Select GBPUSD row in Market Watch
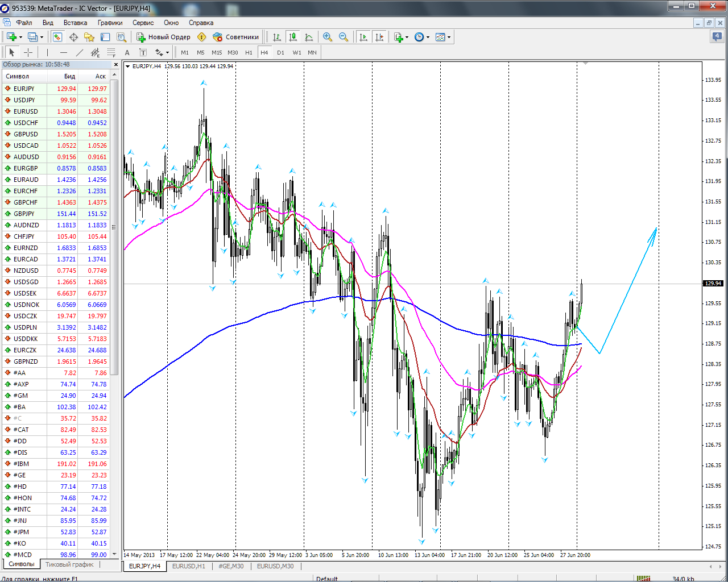728x582 pixels. click(26, 134)
